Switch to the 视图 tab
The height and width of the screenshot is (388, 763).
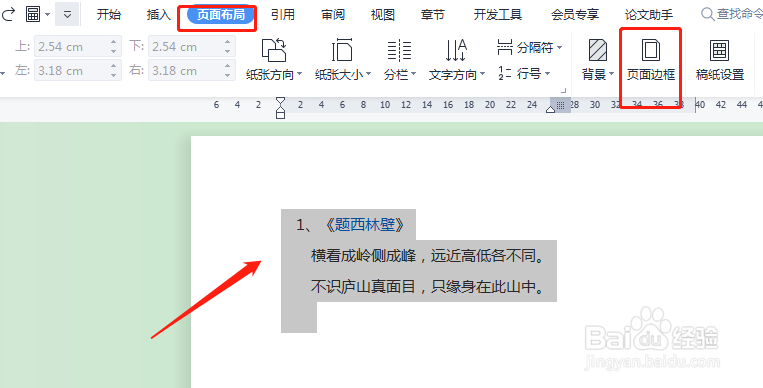point(382,15)
